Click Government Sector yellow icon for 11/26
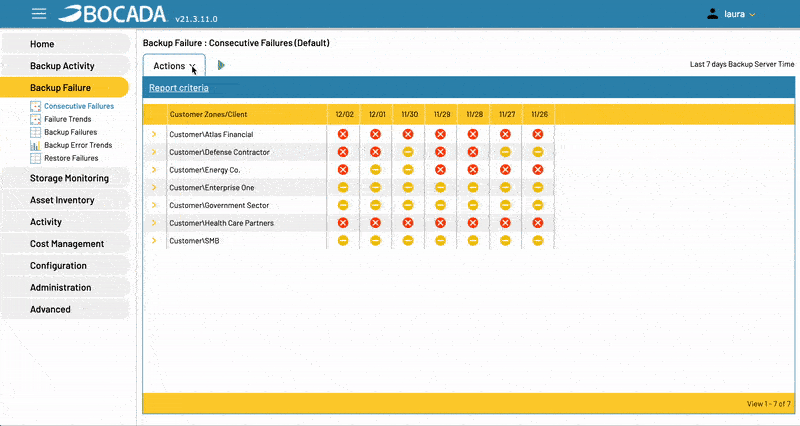The width and height of the screenshot is (800, 426). coord(538,205)
